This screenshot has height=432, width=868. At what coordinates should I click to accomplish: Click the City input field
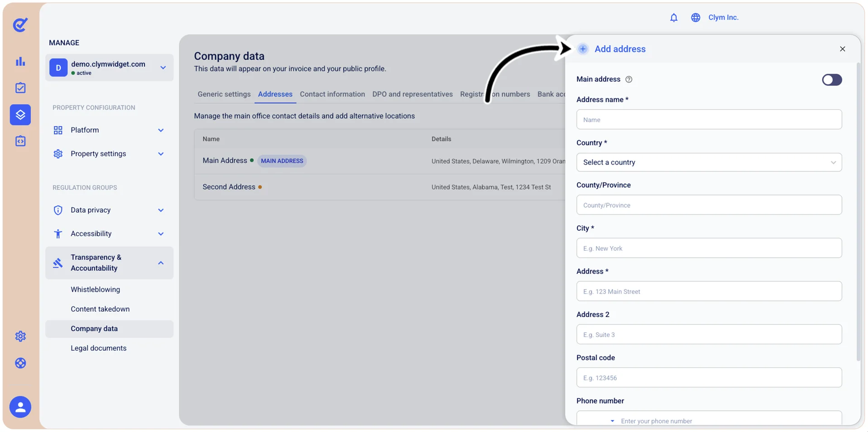pos(709,248)
